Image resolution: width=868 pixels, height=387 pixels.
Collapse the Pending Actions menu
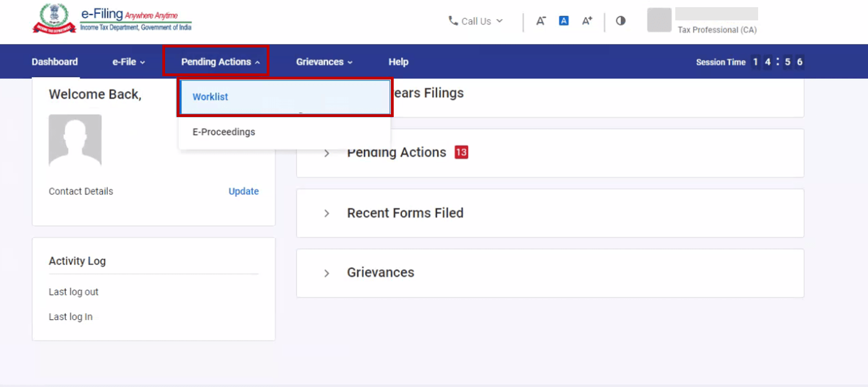click(x=220, y=62)
